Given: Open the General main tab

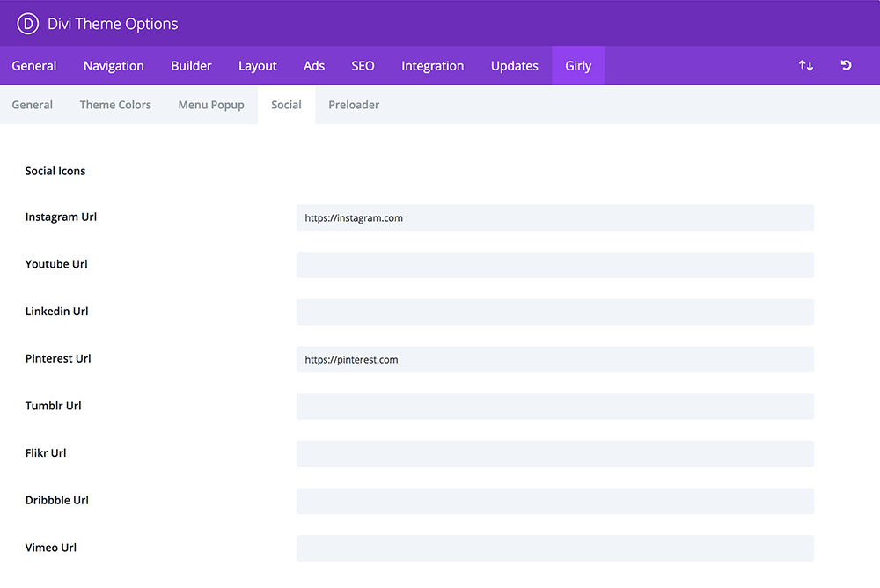Looking at the screenshot, I should (x=34, y=66).
